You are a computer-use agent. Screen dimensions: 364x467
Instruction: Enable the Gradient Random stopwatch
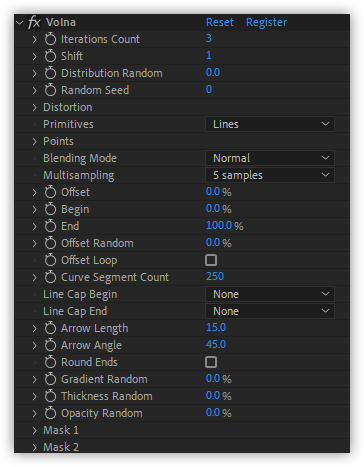pos(50,379)
